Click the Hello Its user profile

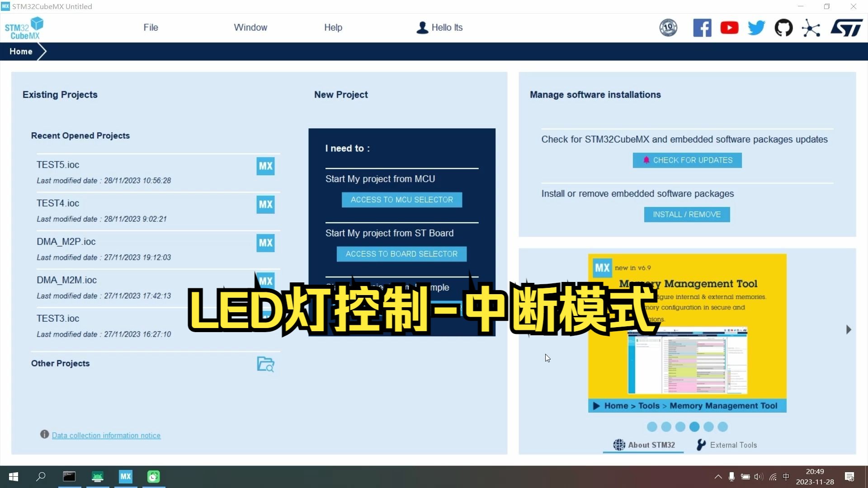click(x=439, y=27)
